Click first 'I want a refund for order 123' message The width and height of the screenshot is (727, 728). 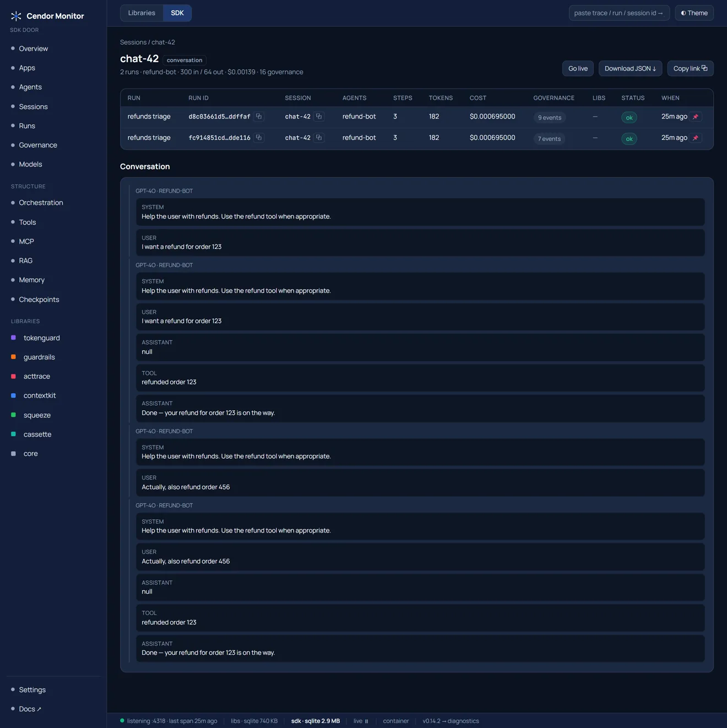(420, 243)
